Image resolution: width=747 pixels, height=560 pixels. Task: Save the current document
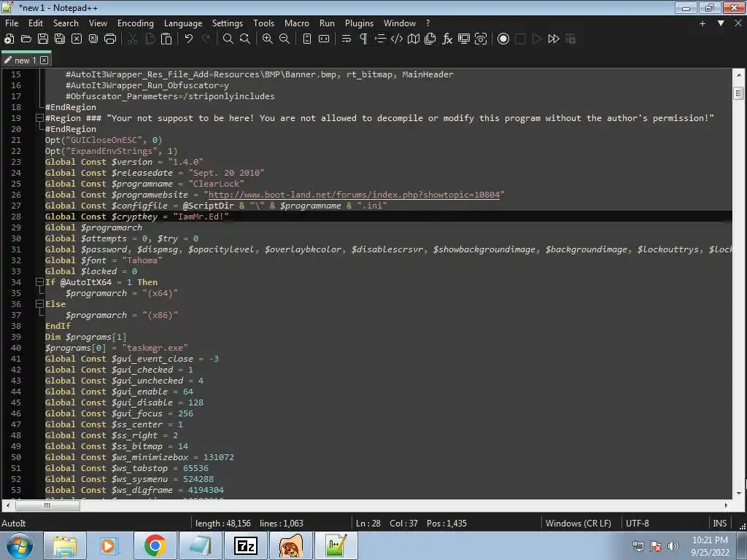coord(43,39)
